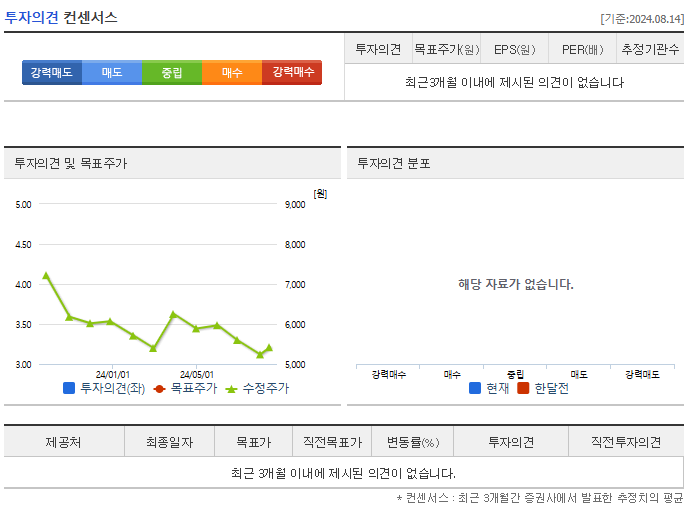
Task: Click the 해당 자료가 없습니다 message
Action: pos(516,284)
